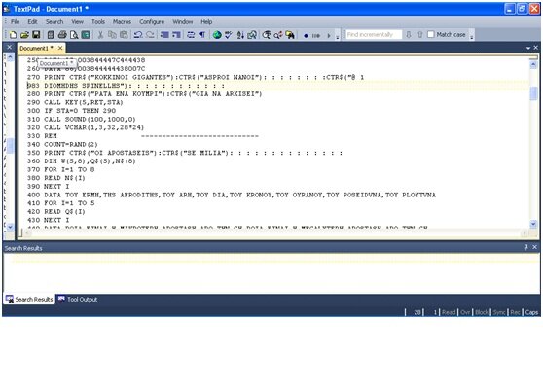Start macro recording with the dot icon
Image resolution: width=543 pixels, height=392 pixels.
click(x=306, y=35)
